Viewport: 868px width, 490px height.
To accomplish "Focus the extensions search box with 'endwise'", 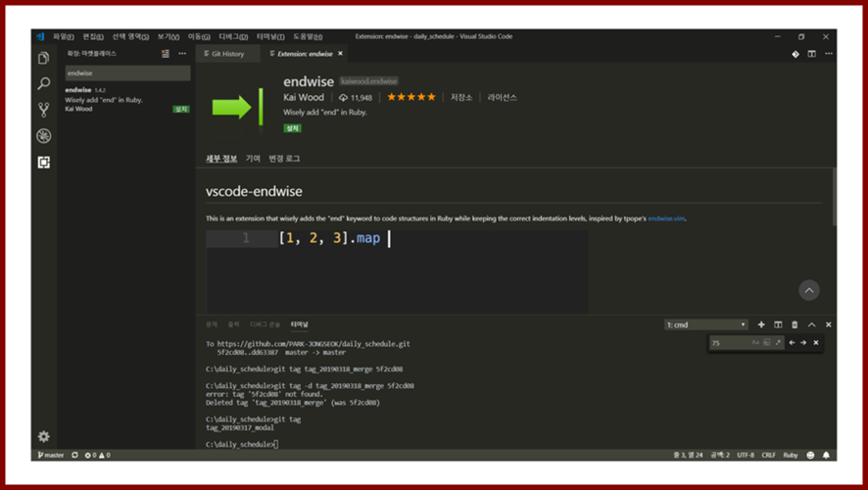I will coord(128,73).
